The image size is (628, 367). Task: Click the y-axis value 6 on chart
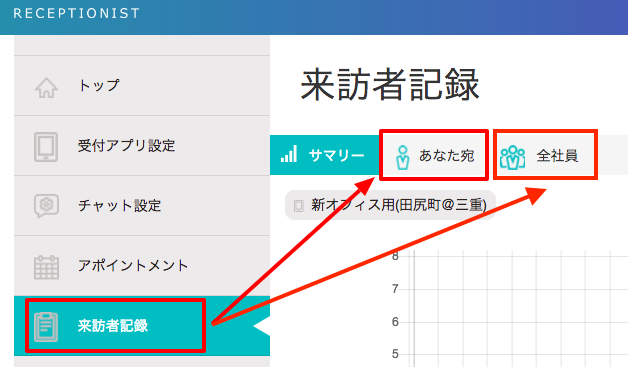pyautogui.click(x=395, y=322)
